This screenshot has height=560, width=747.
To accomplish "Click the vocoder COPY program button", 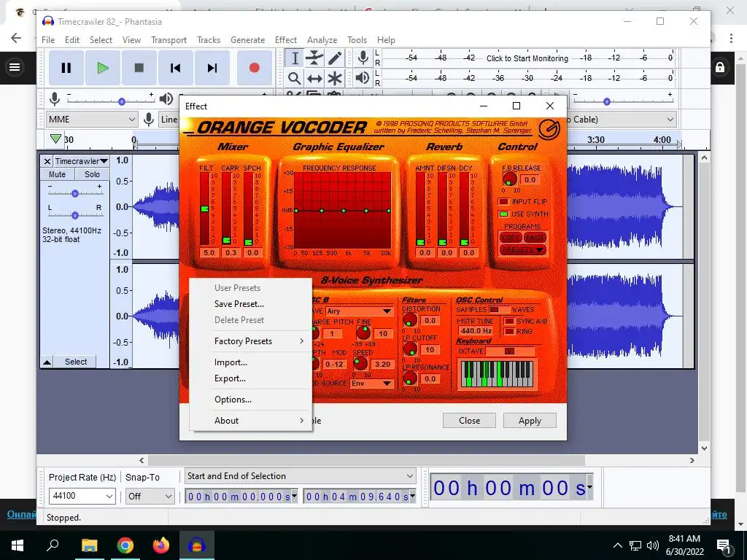I will click(x=510, y=237).
